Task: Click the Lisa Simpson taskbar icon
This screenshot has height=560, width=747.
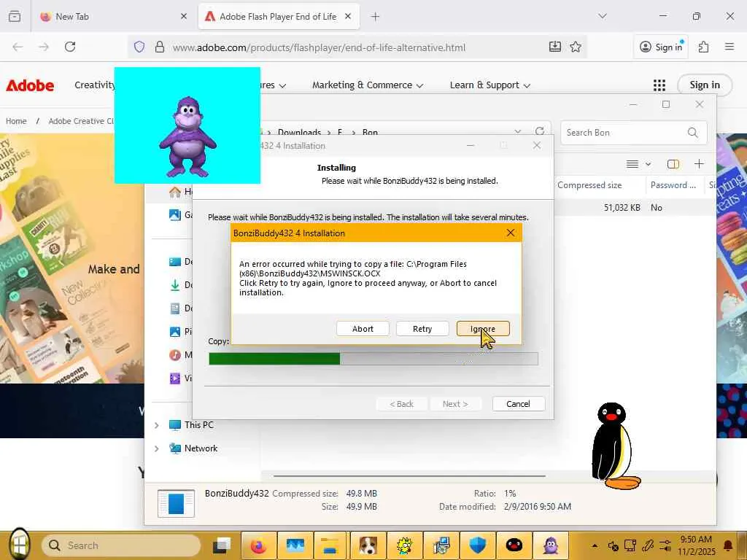Action: click(405, 545)
